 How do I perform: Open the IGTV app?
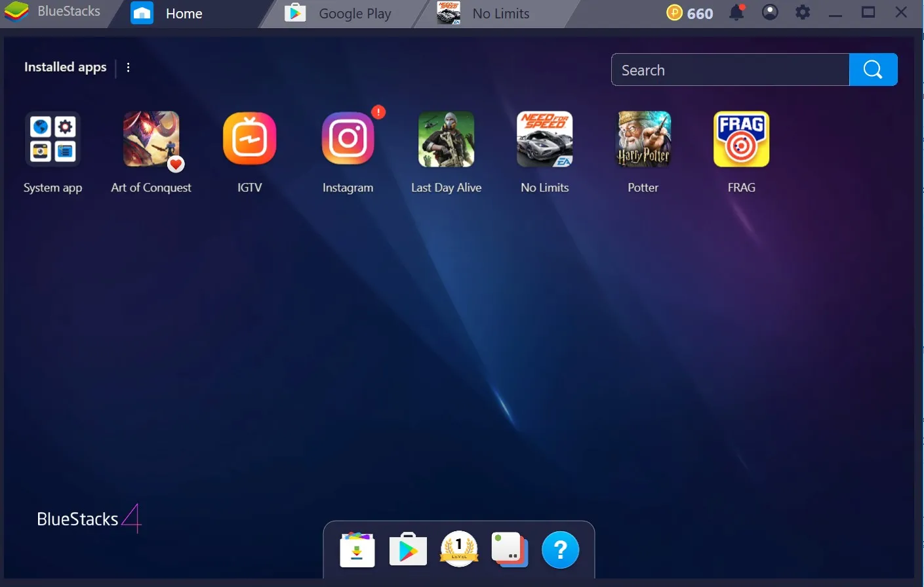pyautogui.click(x=249, y=139)
